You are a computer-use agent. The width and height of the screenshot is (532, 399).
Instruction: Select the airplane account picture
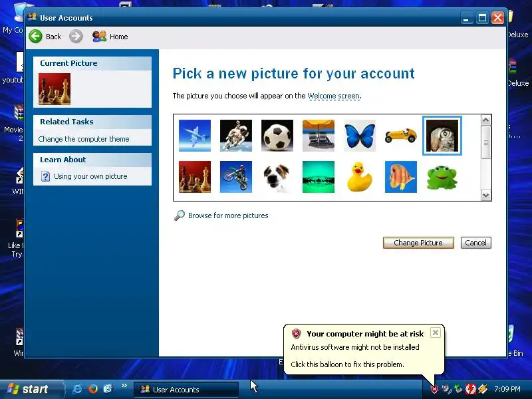click(x=195, y=136)
